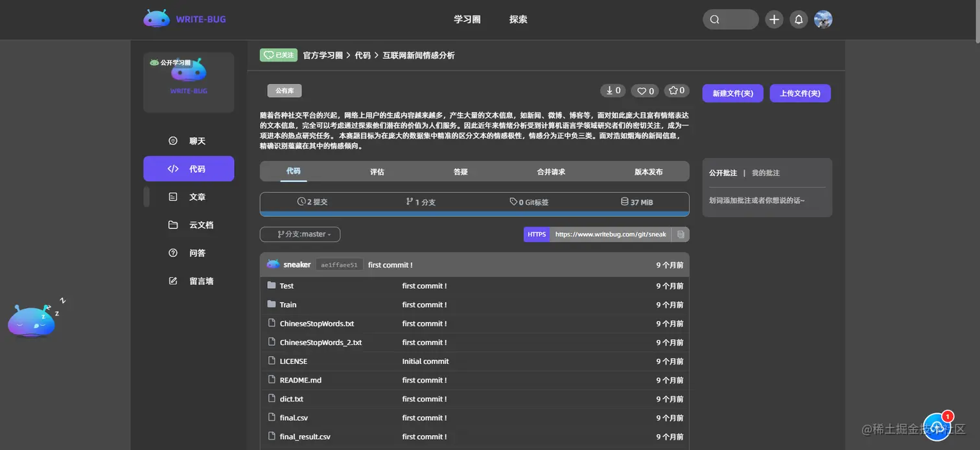
Task: Open the Test folder
Action: [x=286, y=286]
